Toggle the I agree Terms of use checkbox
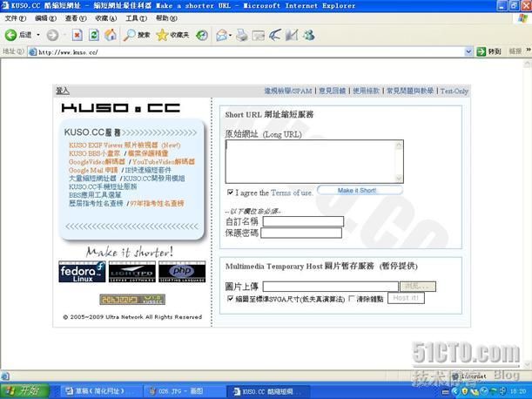 [x=230, y=193]
